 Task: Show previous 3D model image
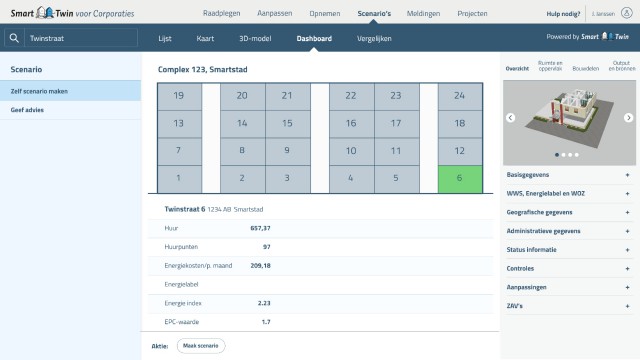[x=510, y=118]
